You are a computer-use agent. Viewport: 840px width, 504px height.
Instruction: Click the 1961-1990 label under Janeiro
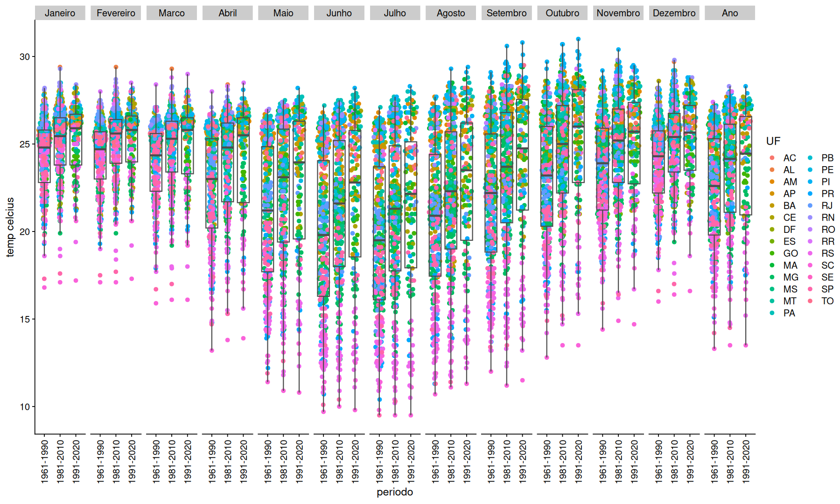pos(44,461)
